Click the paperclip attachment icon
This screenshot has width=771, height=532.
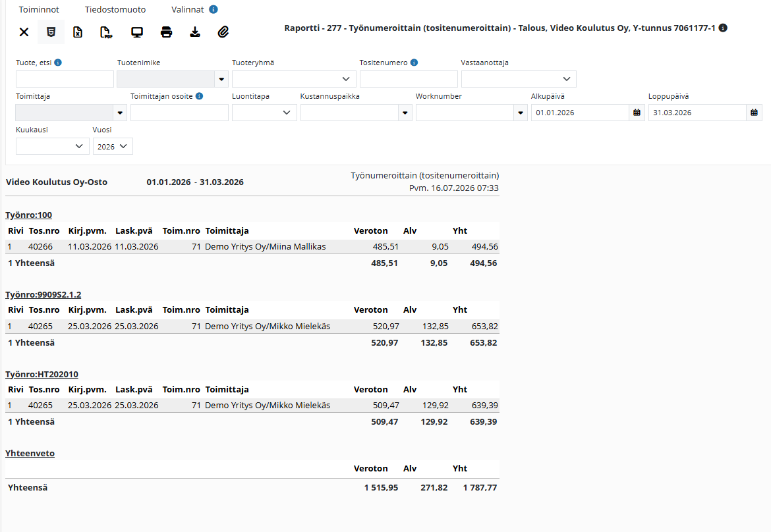pos(223,32)
